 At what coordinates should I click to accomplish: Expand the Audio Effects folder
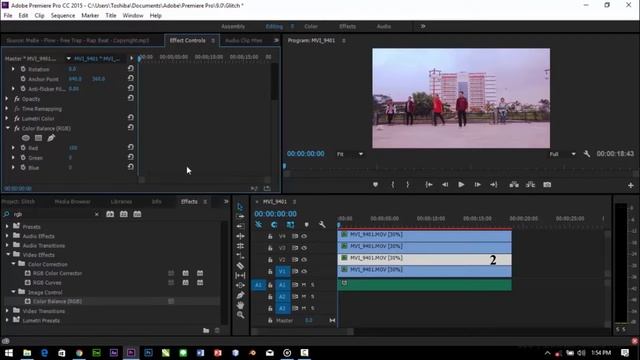click(7, 236)
